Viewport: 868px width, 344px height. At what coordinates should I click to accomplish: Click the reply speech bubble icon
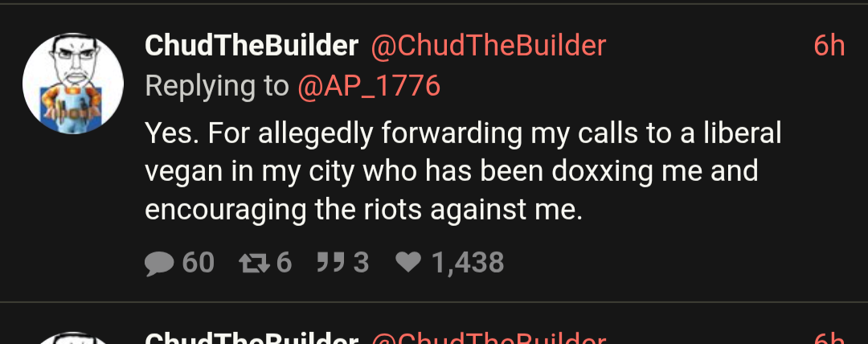tap(160, 263)
